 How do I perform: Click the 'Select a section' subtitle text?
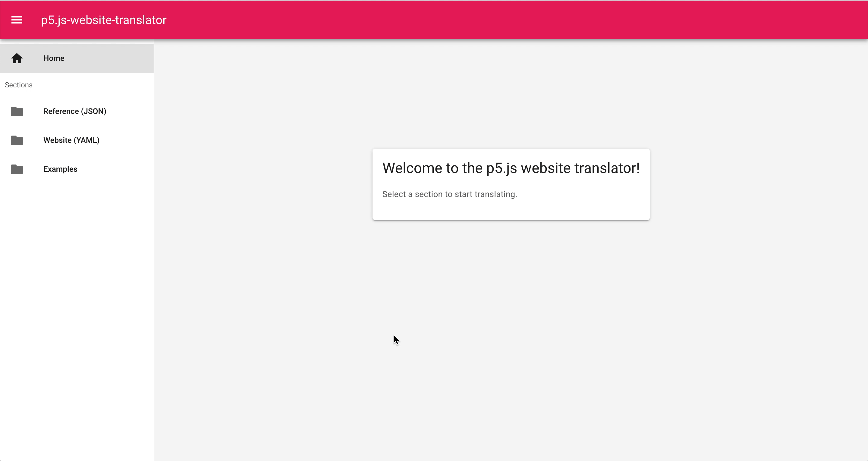pyautogui.click(x=449, y=194)
